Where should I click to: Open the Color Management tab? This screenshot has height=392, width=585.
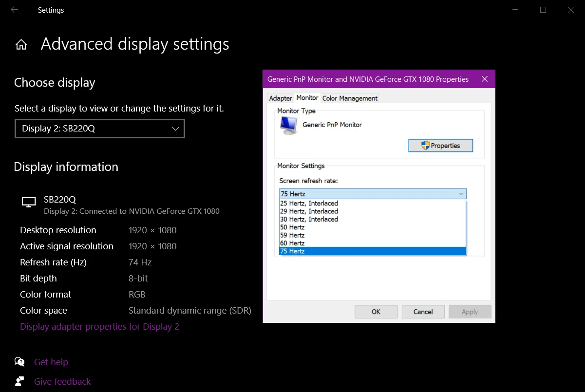349,98
